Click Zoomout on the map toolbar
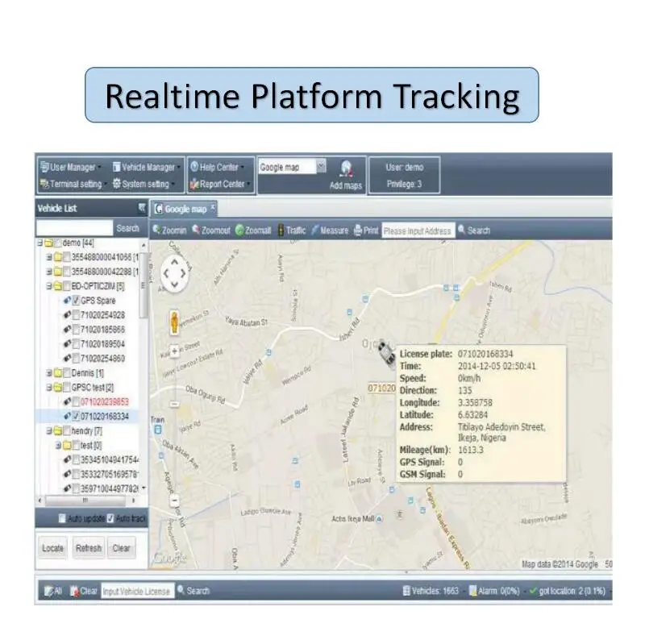 (211, 231)
